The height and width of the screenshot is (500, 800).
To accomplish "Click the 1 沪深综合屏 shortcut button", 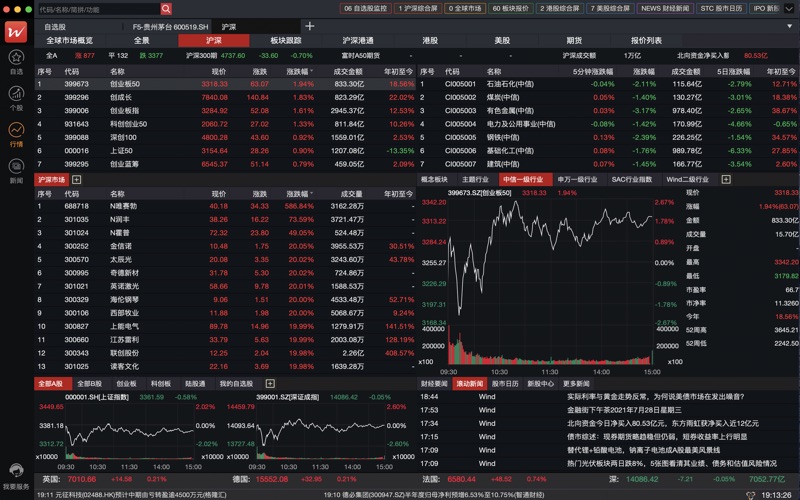I will [418, 9].
